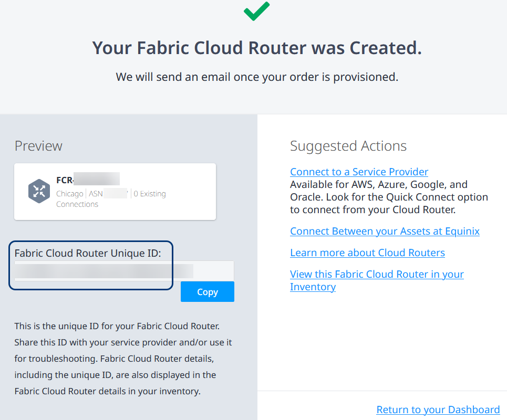Click the Your Fabric Cloud Router was Created heading
Screen dimensions: 507x420
257,48
